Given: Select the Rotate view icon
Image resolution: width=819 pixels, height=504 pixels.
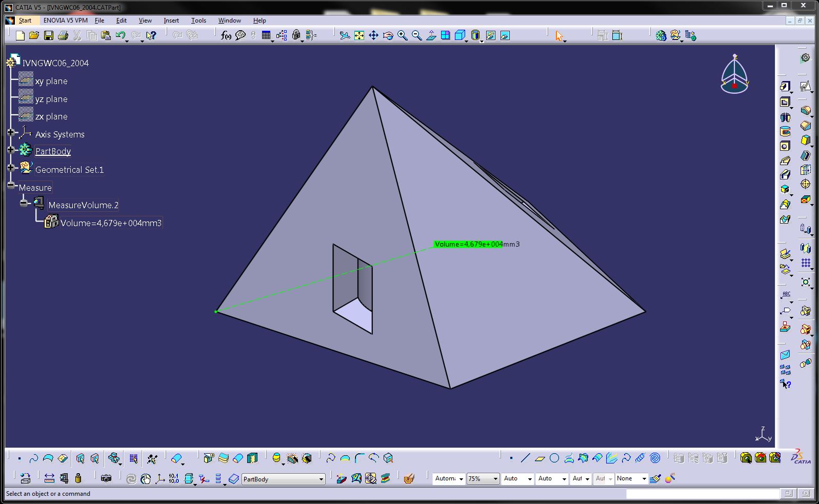Looking at the screenshot, I should click(388, 35).
